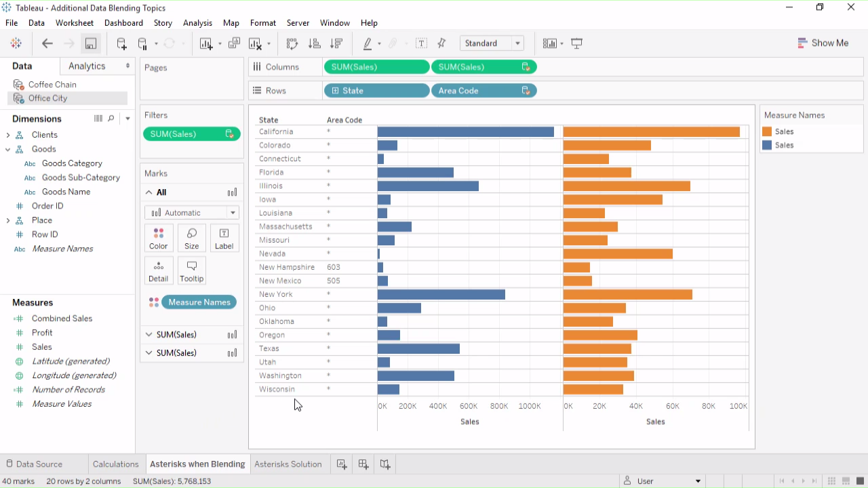Click the Duplicate Worksheet toolbar icon
The height and width of the screenshot is (488, 868).
coord(234,43)
